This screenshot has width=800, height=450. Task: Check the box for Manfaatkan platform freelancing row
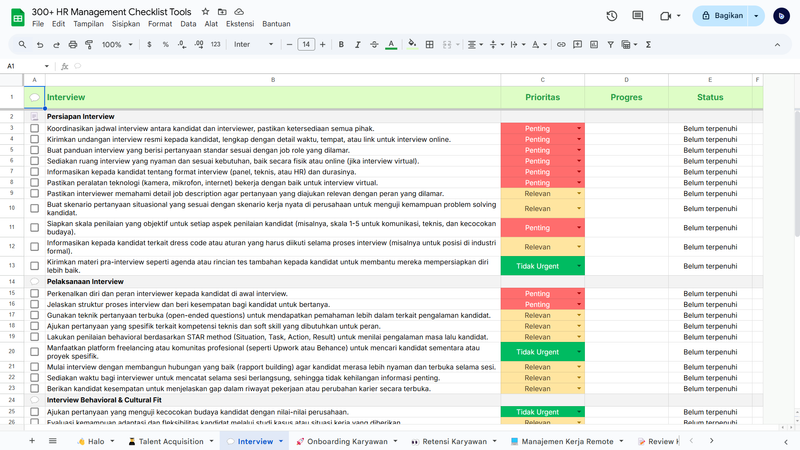[x=35, y=352]
